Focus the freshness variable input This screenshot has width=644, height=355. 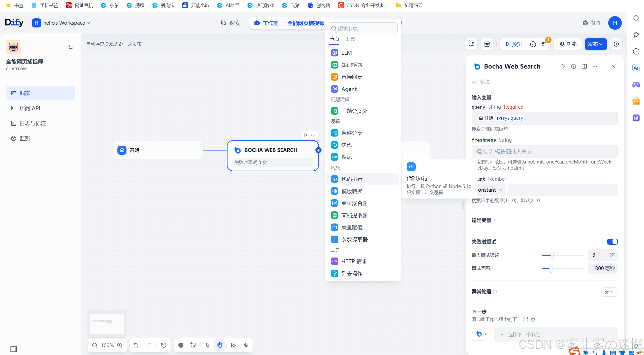[544, 151]
